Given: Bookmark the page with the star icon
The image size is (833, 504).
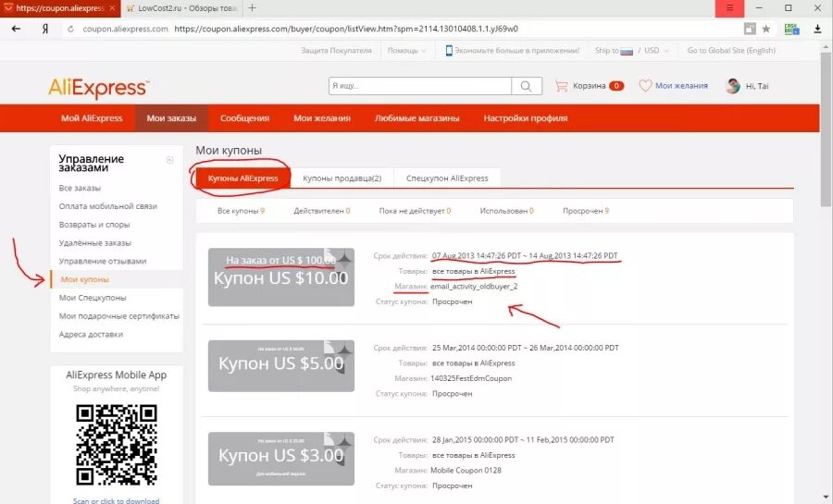Looking at the screenshot, I should point(766,29).
